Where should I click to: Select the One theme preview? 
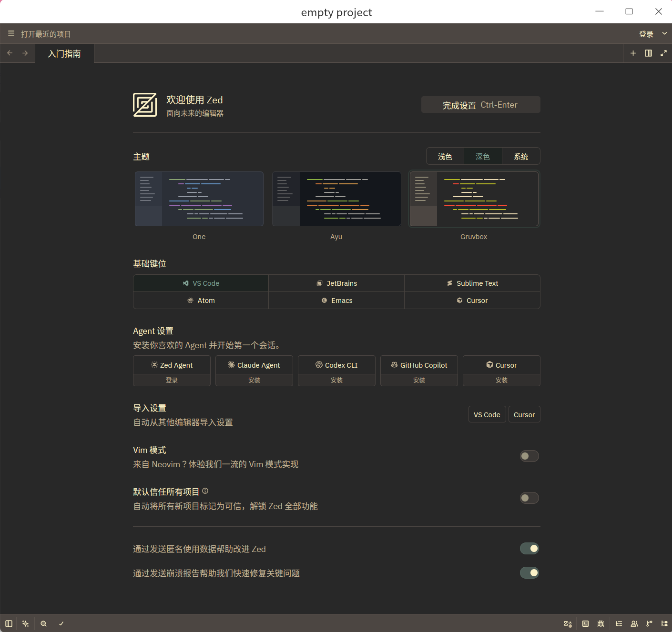[199, 199]
